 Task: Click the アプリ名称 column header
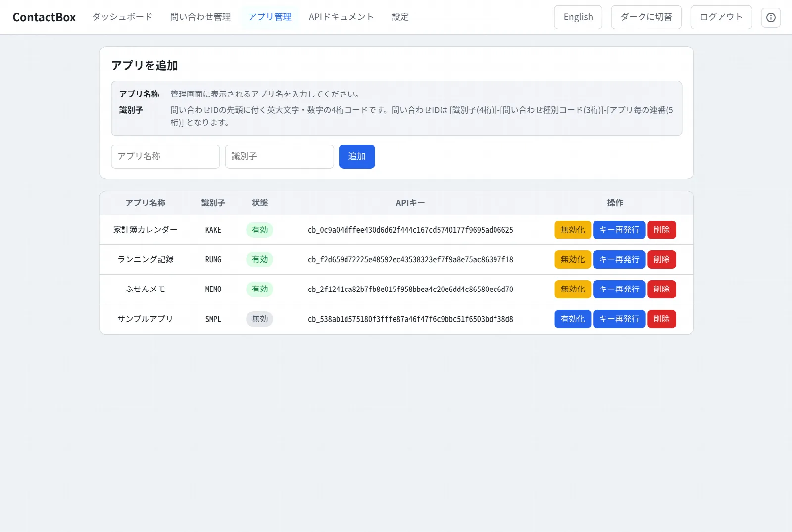145,203
